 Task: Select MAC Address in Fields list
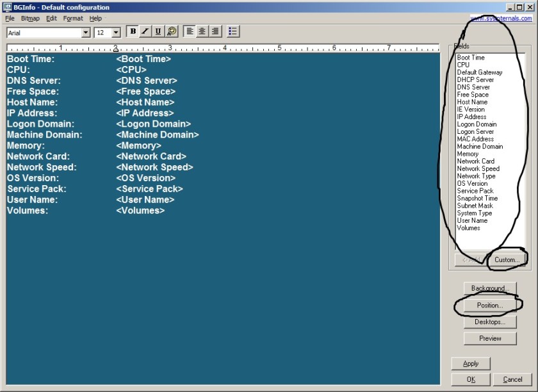click(475, 139)
